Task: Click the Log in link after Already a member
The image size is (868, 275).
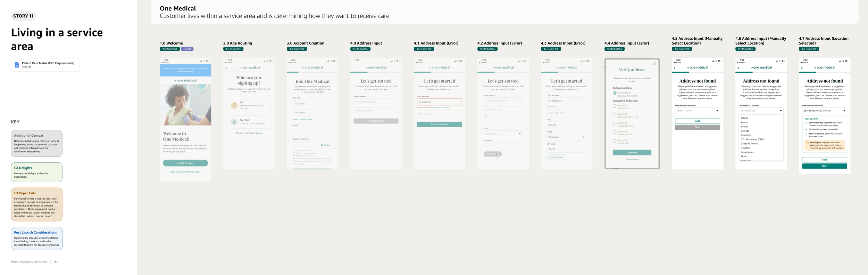Action: coord(259,133)
